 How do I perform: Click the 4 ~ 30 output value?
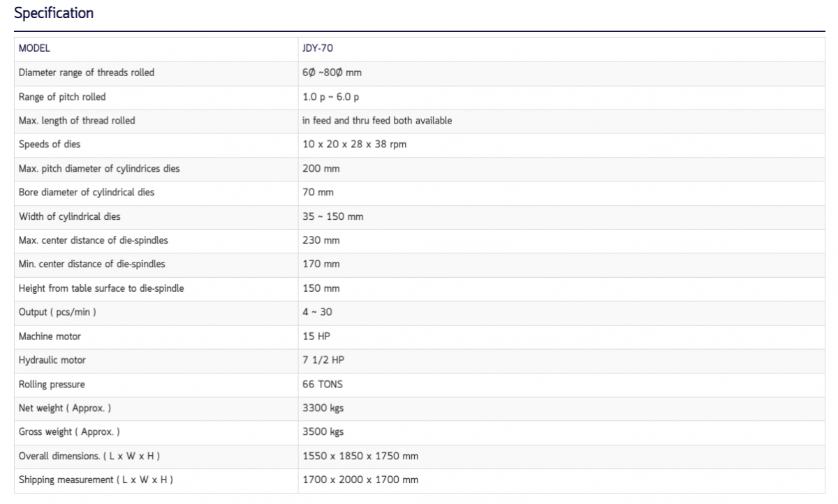pyautogui.click(x=317, y=312)
